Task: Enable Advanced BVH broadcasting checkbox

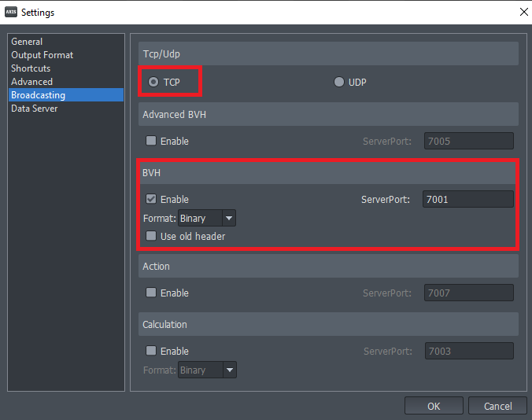Action: click(151, 141)
